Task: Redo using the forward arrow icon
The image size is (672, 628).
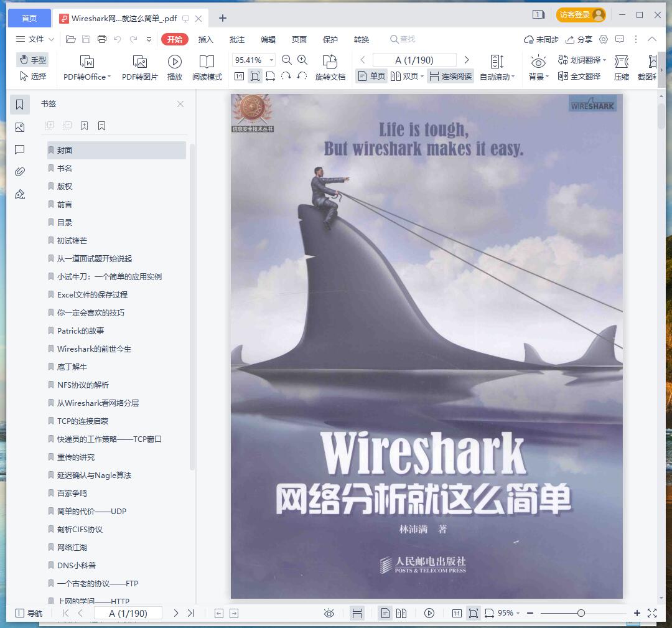Action: pyautogui.click(x=133, y=39)
